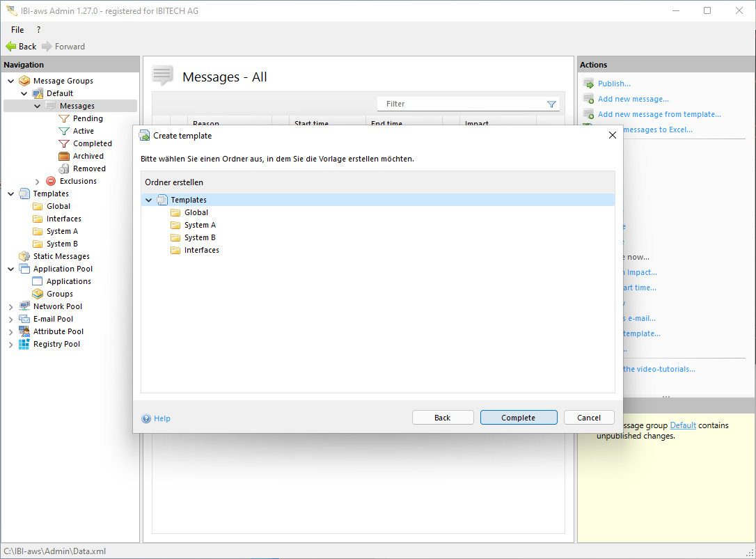The width and height of the screenshot is (756, 559).
Task: Click the Ordner erstellen link
Action: coord(174,182)
